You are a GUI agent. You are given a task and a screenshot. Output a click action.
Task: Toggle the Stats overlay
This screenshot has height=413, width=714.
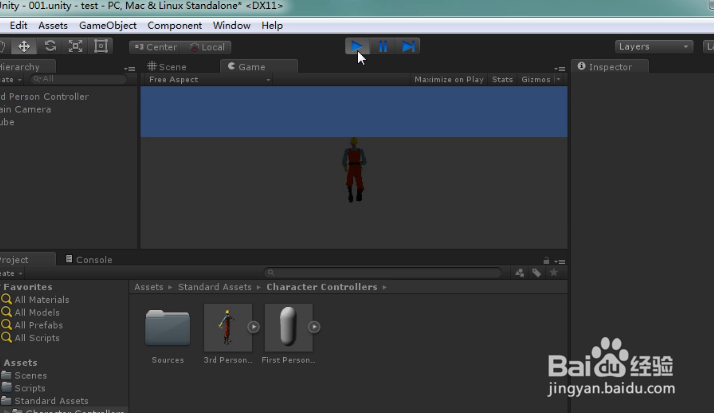[x=502, y=79]
